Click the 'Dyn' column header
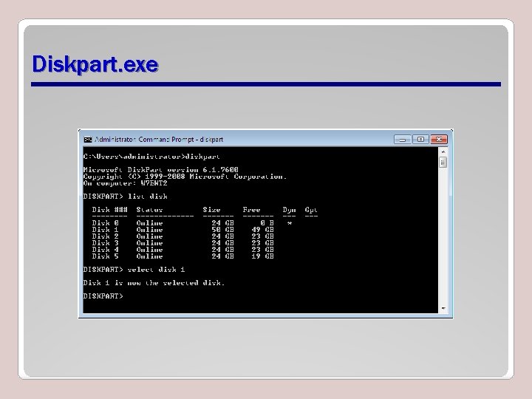Screen dimensions: 532x399 (x=289, y=210)
